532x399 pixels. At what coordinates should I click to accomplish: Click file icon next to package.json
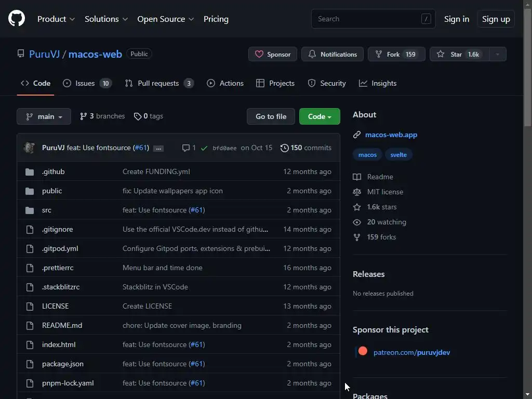30,364
